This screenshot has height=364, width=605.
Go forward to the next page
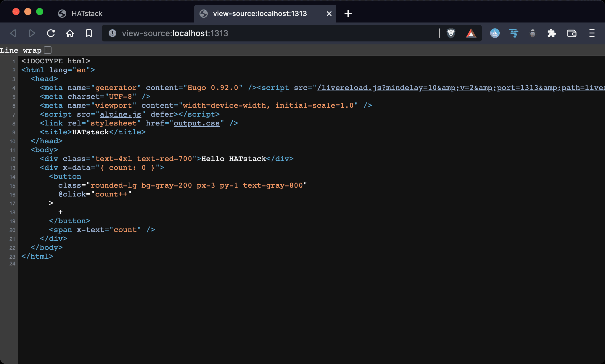coord(32,33)
